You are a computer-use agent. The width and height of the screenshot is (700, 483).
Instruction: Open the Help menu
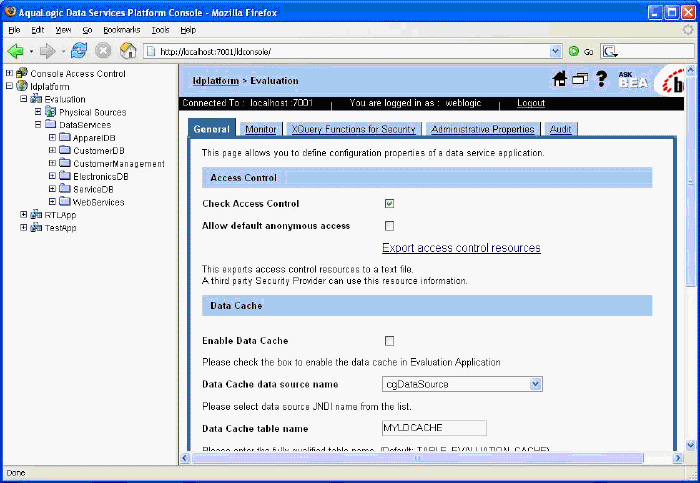click(x=188, y=30)
